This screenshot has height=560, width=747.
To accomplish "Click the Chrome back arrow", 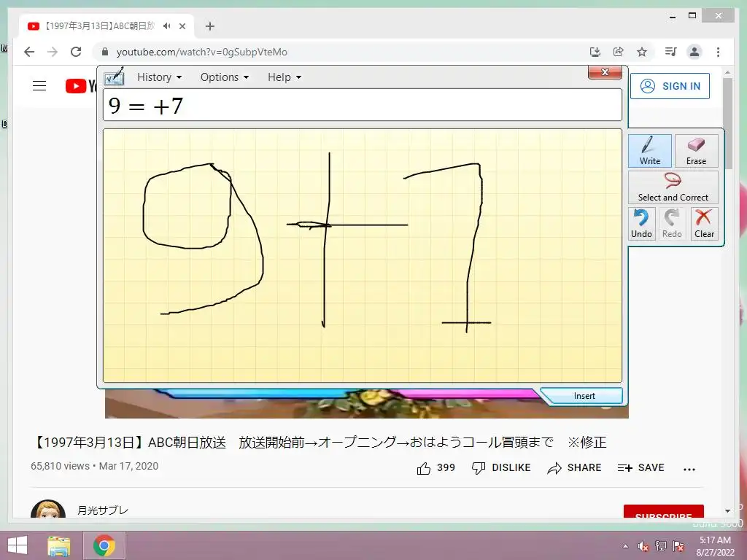I will tap(29, 52).
